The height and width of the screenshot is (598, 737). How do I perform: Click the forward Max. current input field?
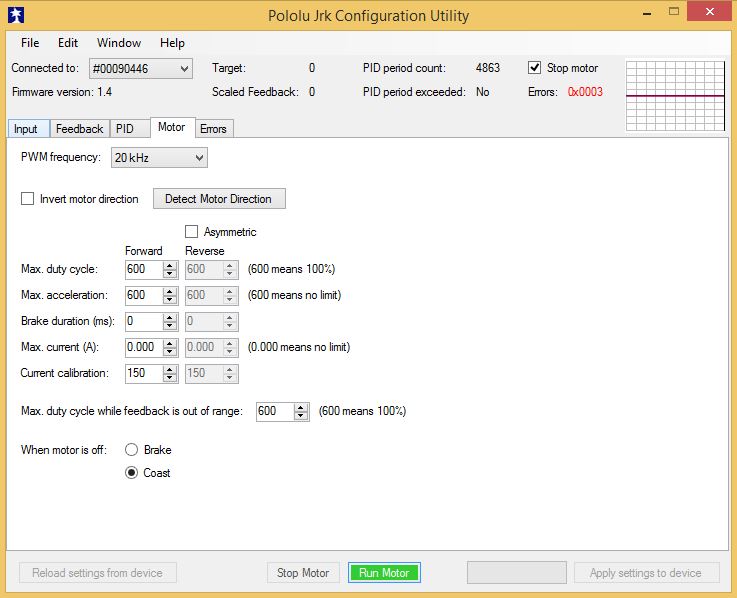(142, 347)
